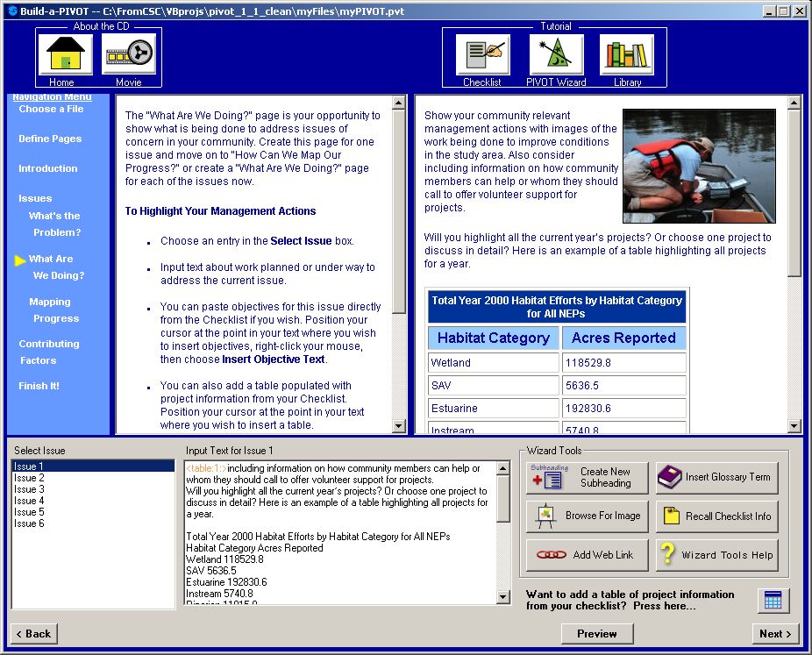Click the Create New Subheading tool
812x655 pixels.
click(x=588, y=477)
